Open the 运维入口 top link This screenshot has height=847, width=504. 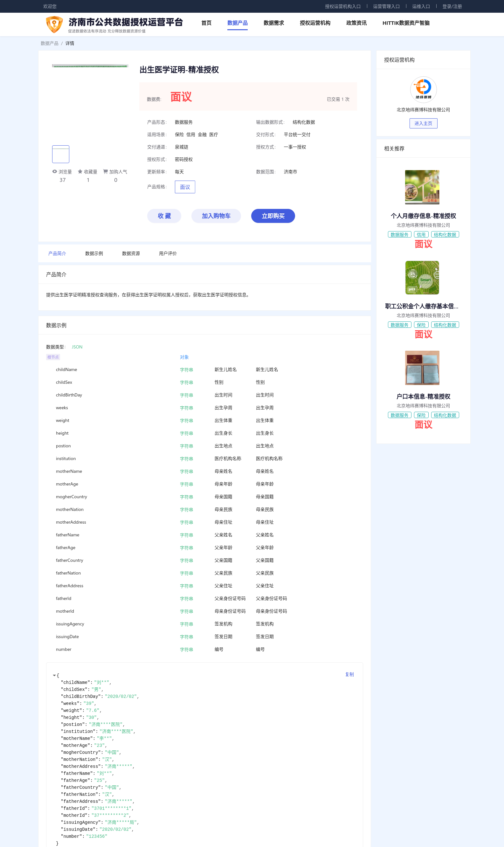tap(421, 6)
